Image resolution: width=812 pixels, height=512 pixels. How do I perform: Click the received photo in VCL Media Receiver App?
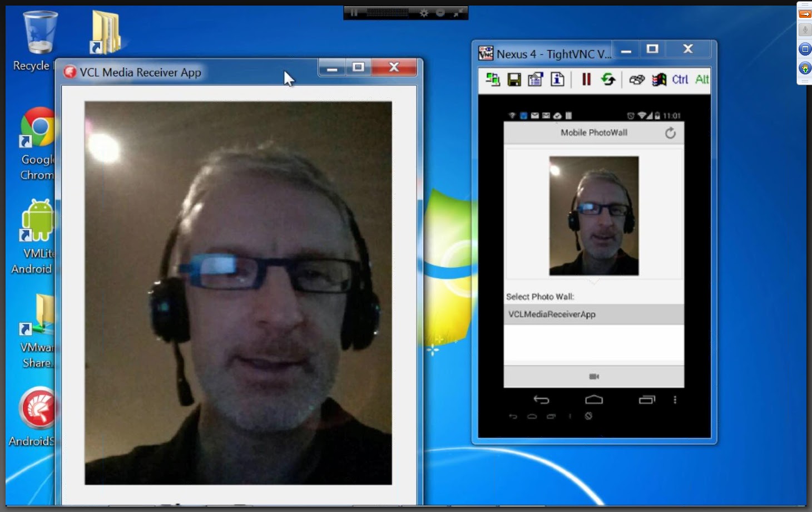pyautogui.click(x=238, y=293)
